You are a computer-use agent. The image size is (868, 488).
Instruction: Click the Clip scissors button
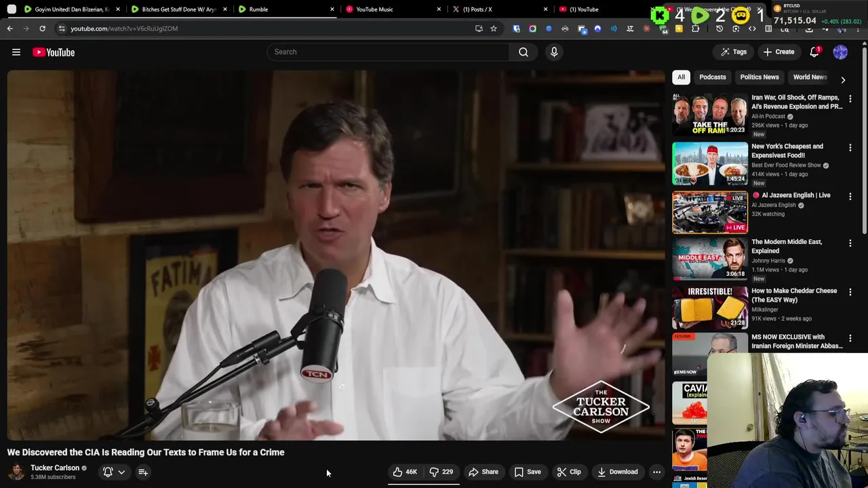(569, 472)
